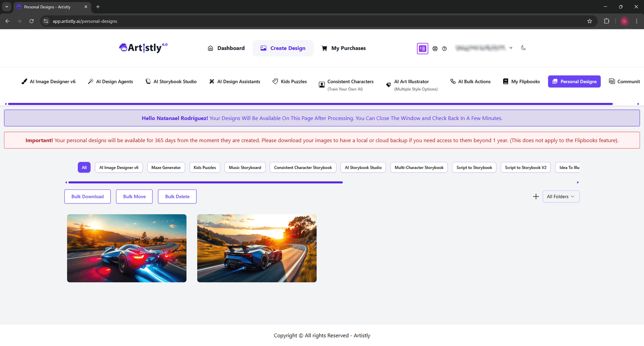Click the browser extensions puzzle icon

[x=606, y=21]
